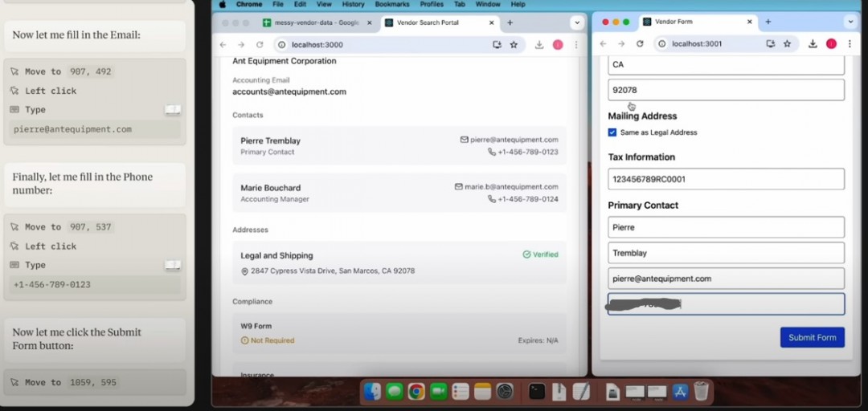
Task: Open Notes from the dock
Action: tap(483, 392)
